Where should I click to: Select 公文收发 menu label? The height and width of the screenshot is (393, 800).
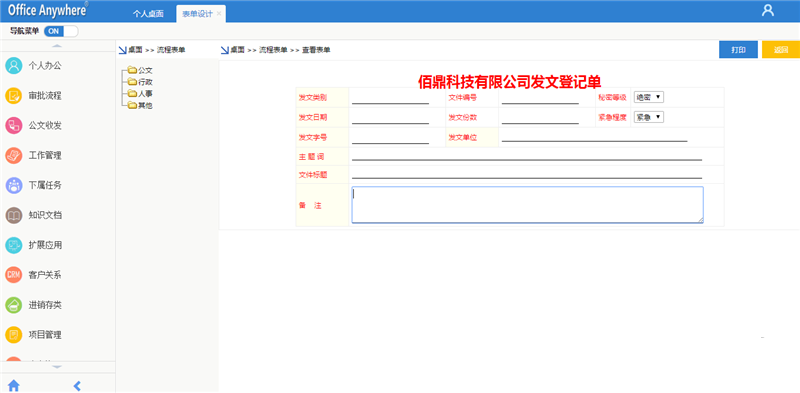coord(45,126)
